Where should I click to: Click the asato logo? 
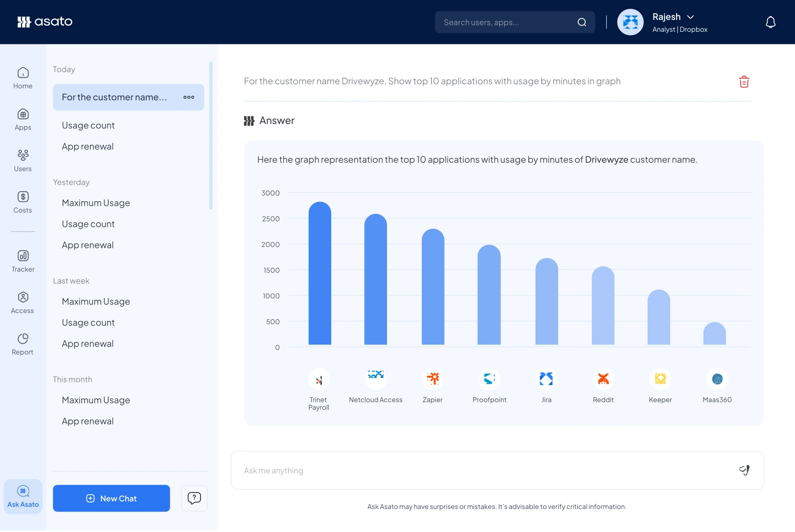click(x=45, y=22)
